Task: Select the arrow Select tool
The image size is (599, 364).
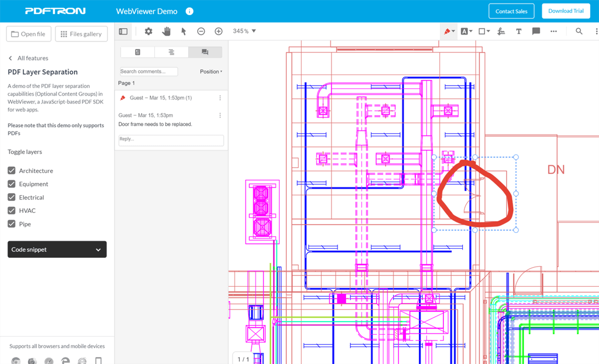Action: point(184,31)
